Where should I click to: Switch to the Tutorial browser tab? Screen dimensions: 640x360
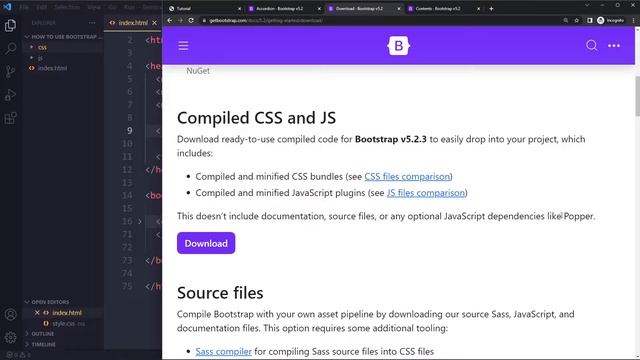[204, 9]
